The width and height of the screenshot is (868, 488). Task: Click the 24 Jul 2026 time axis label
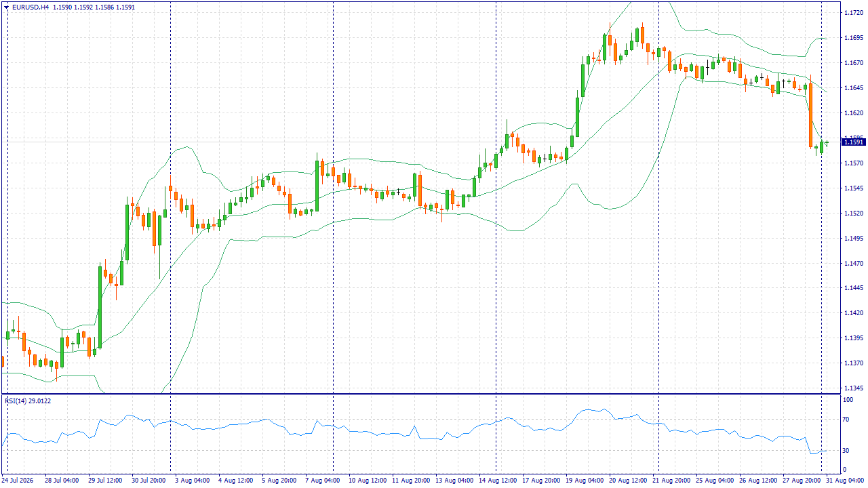click(18, 481)
